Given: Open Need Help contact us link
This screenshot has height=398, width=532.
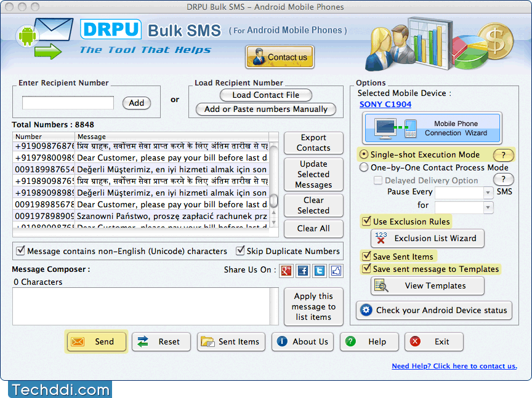Looking at the screenshot, I should point(454,366).
